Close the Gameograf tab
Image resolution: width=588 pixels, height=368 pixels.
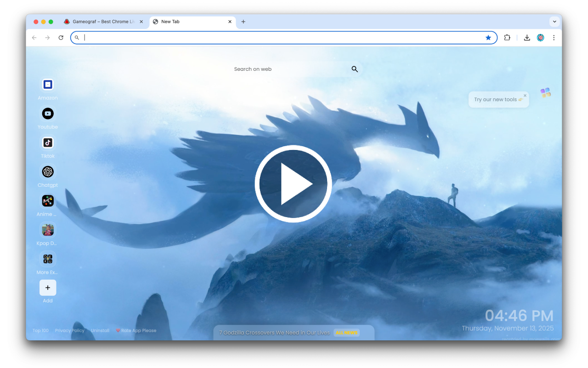click(x=141, y=22)
